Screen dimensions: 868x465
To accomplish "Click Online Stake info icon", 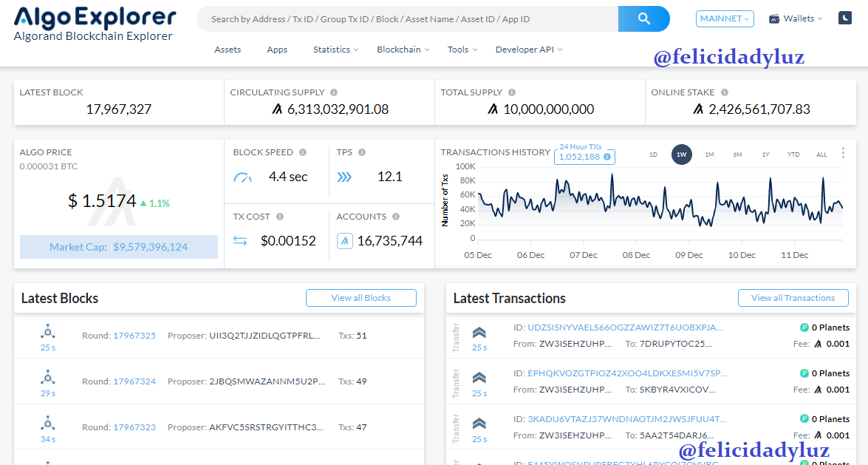I will click(x=725, y=92).
